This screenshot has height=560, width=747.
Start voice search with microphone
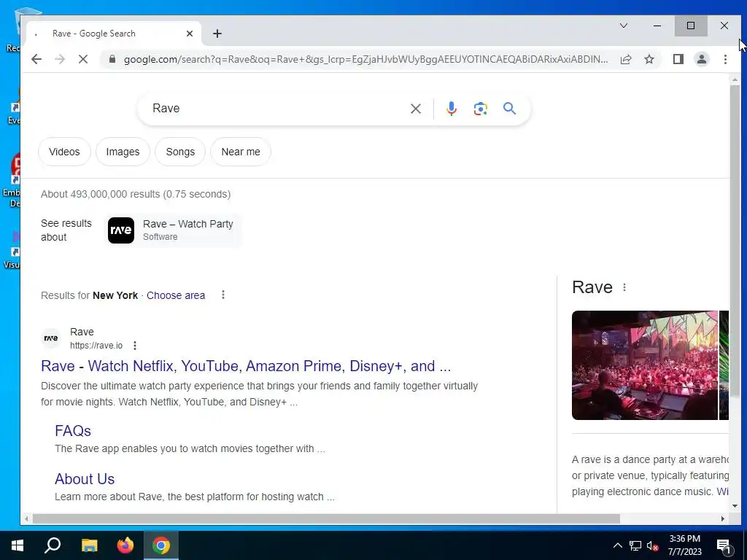click(x=451, y=109)
